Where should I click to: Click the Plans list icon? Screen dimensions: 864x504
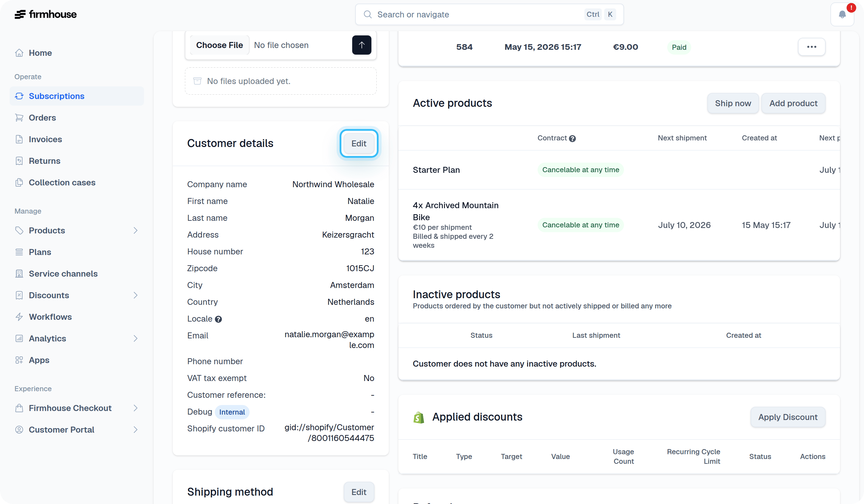pos(19,252)
